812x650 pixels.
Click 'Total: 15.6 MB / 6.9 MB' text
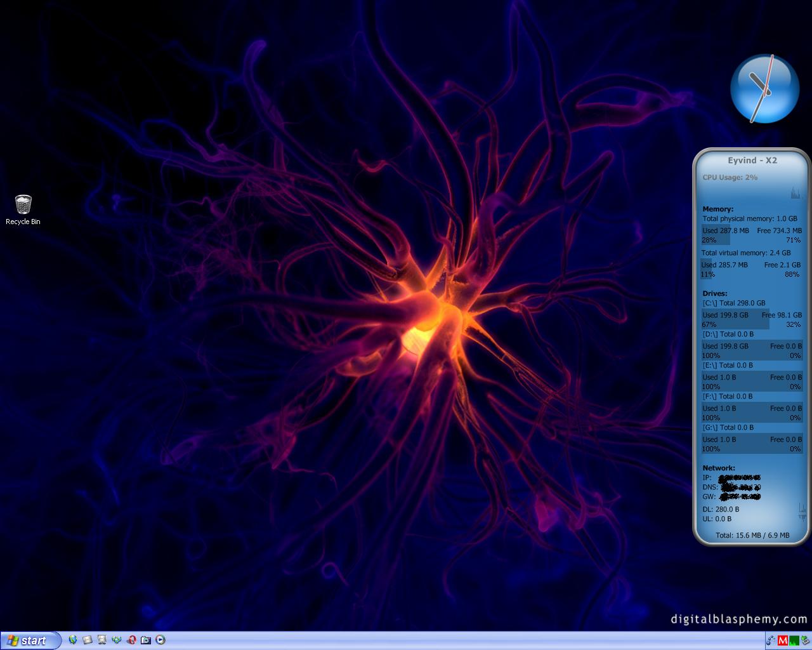click(752, 535)
